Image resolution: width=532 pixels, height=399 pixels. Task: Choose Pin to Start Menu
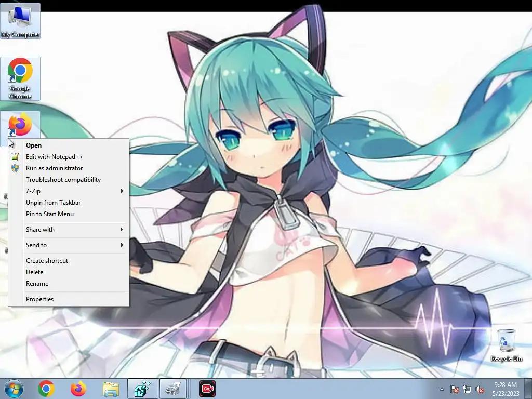click(69, 214)
